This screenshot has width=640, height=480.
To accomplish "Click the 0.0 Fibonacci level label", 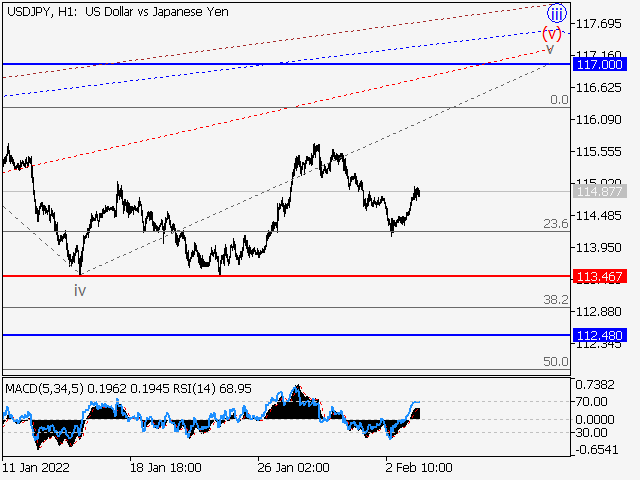I will point(559,99).
